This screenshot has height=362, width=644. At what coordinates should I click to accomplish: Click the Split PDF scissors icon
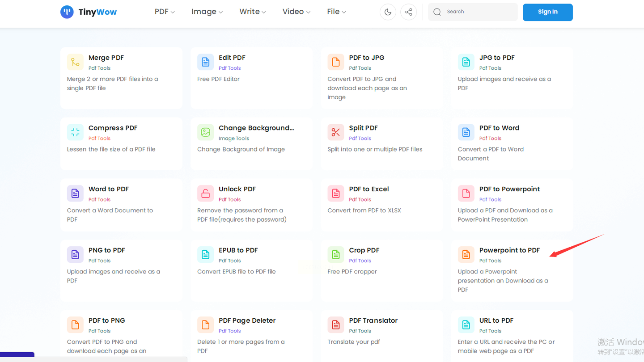(336, 132)
